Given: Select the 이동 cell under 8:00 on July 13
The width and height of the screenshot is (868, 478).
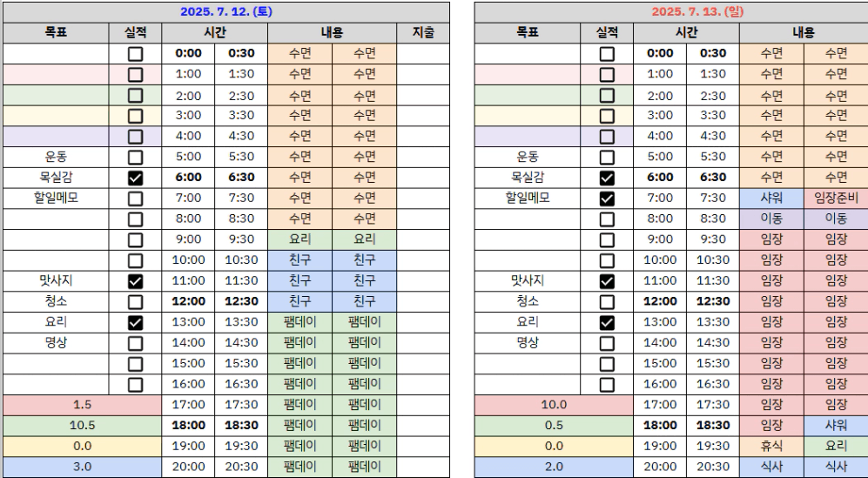Looking at the screenshot, I should (x=771, y=219).
